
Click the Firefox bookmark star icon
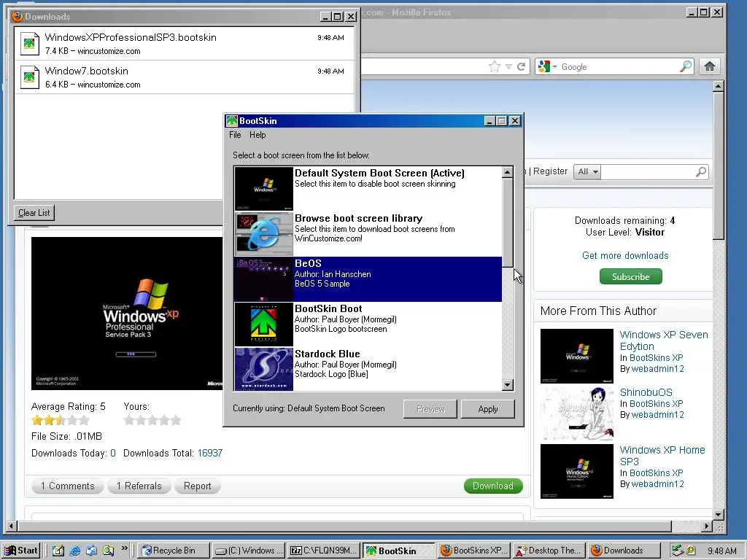(495, 66)
